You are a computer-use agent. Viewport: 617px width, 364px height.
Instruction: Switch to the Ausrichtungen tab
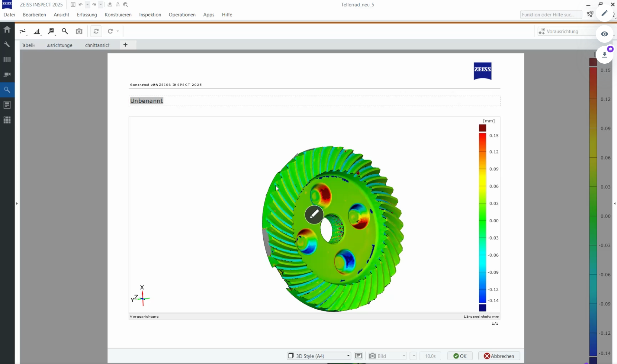(60, 45)
